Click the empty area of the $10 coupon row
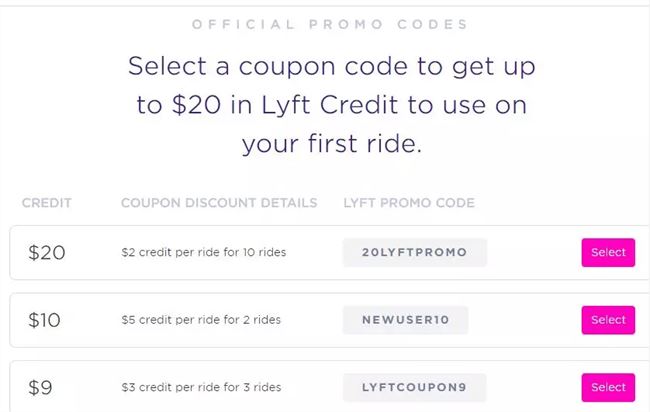 525,320
